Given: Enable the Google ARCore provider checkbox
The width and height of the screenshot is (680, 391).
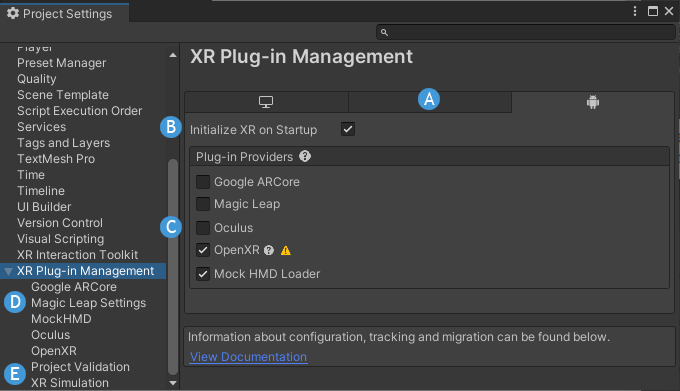Looking at the screenshot, I should point(203,182).
